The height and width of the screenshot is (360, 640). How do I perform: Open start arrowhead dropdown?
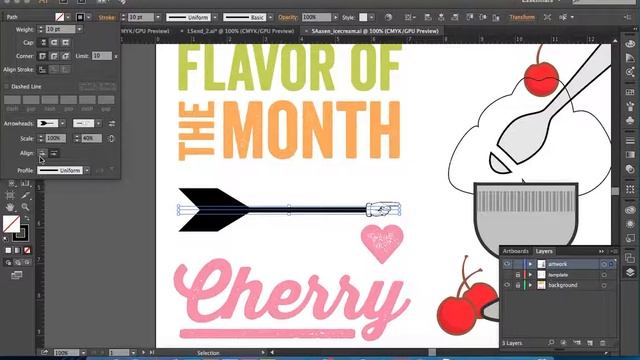click(x=62, y=123)
